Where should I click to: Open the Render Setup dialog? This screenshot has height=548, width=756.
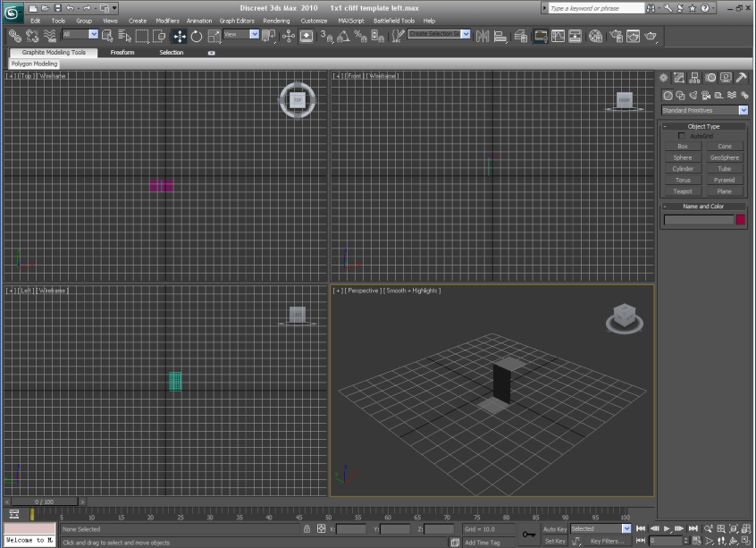[616, 36]
